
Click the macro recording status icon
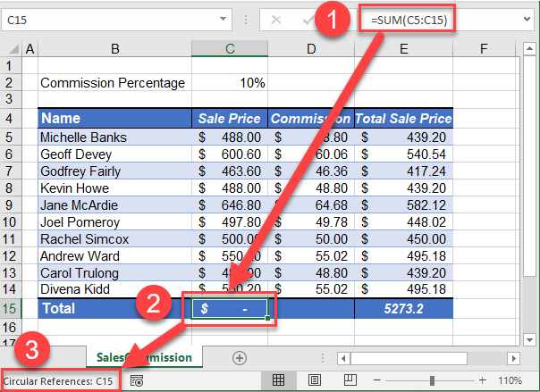point(137,380)
